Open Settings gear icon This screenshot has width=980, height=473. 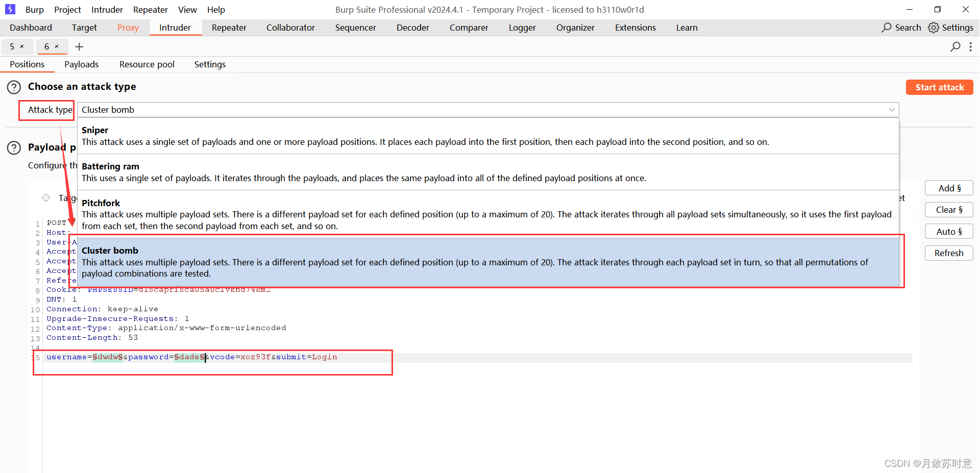click(934, 28)
